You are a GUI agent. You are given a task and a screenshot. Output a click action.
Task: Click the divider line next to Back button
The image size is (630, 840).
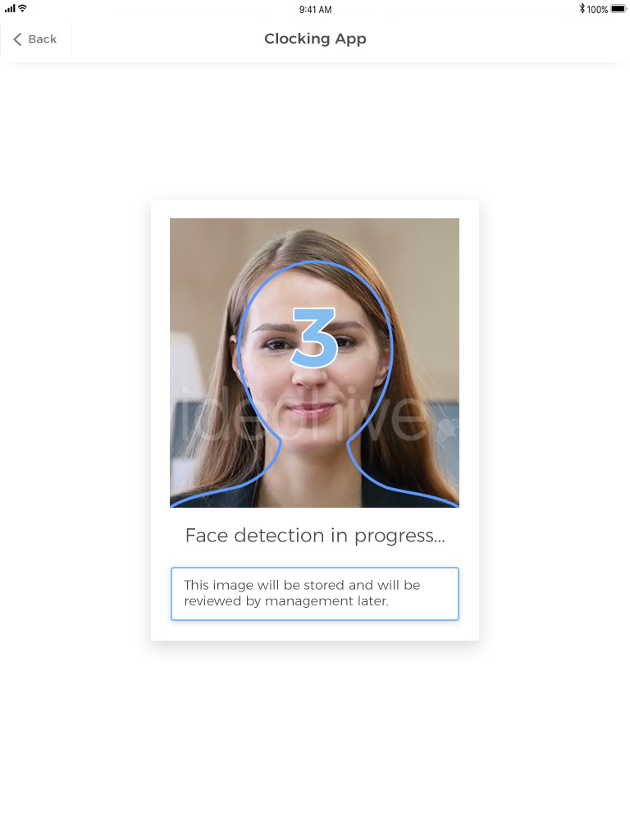[71, 39]
